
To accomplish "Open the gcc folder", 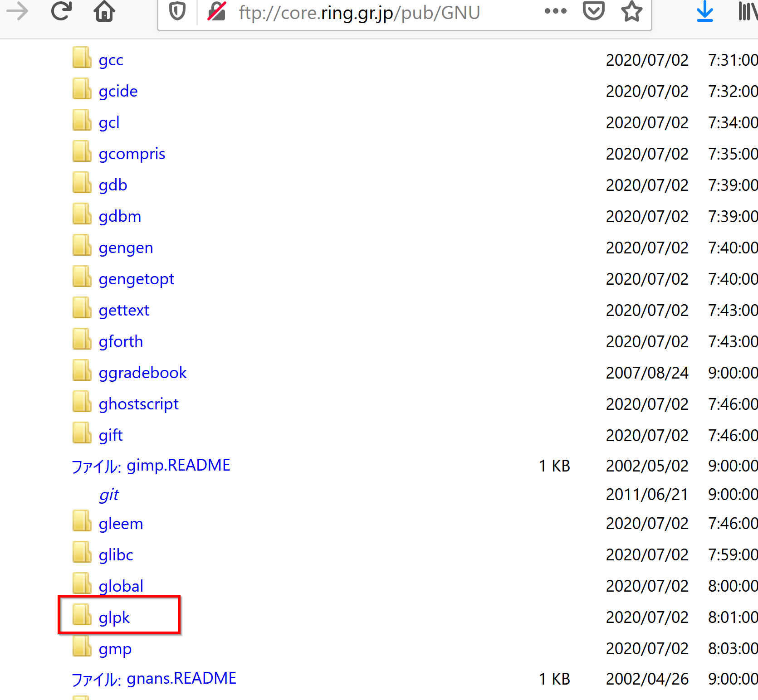I will [111, 60].
